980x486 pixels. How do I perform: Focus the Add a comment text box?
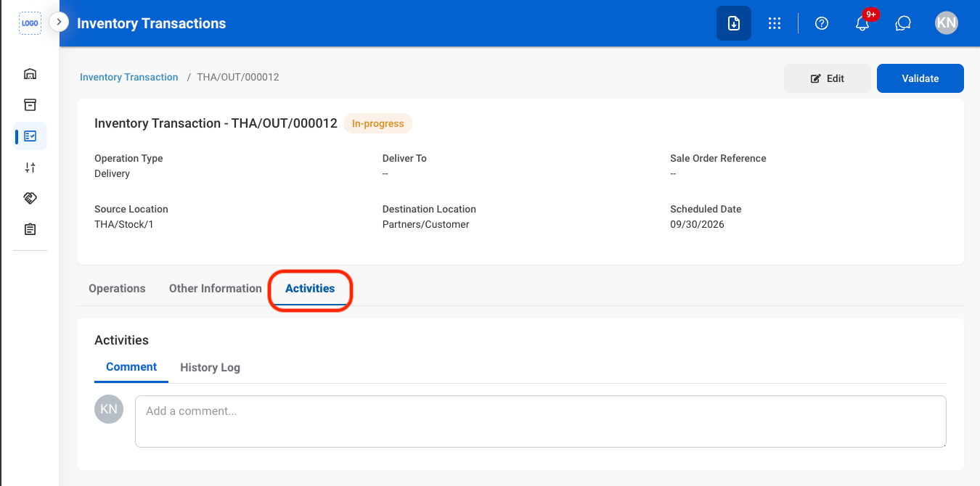541,421
